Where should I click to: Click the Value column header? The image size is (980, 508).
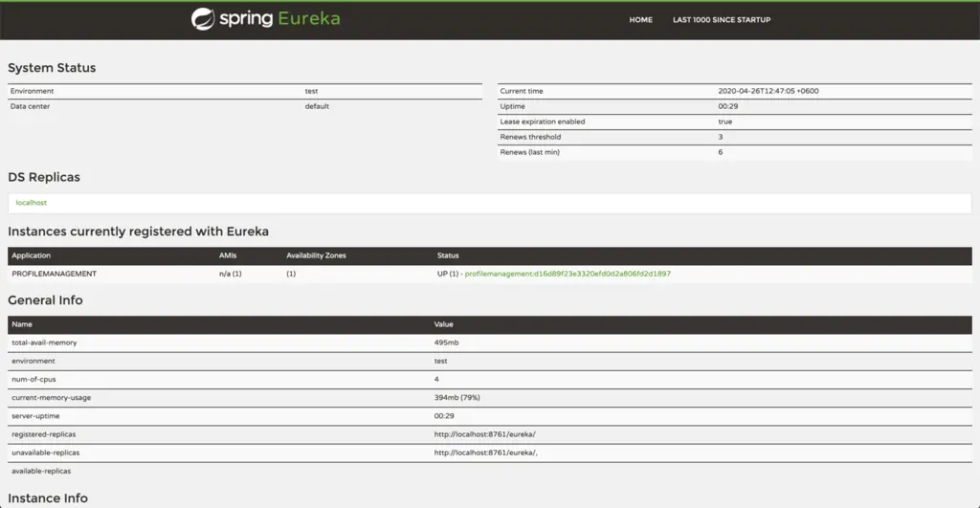click(x=444, y=324)
